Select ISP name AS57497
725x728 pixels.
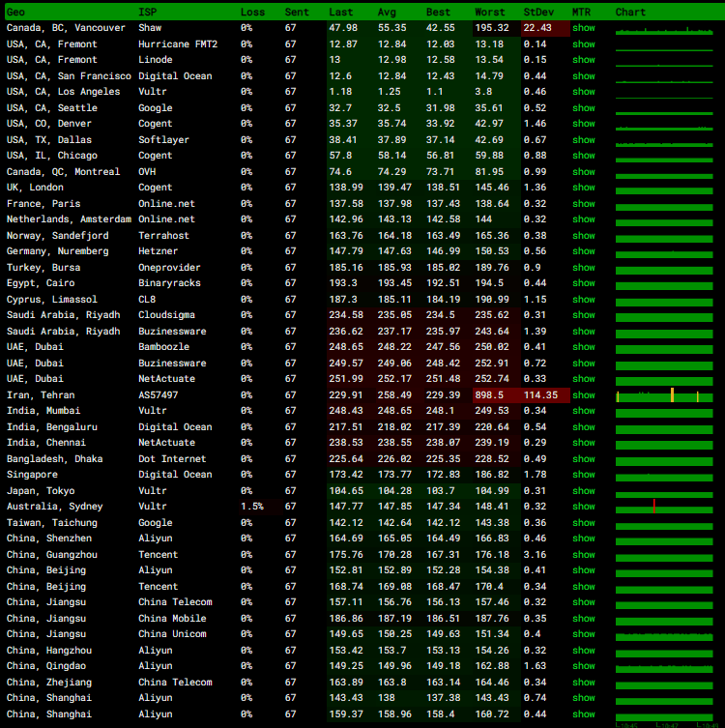click(159, 395)
